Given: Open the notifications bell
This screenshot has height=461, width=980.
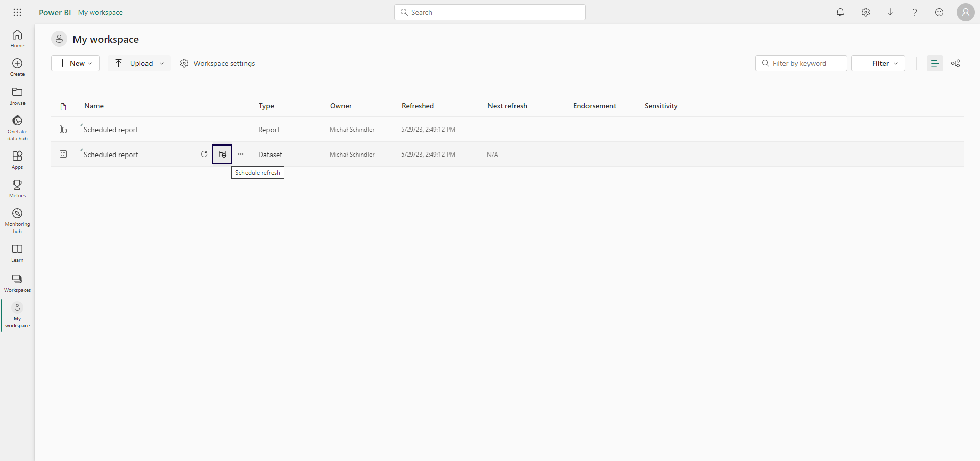Looking at the screenshot, I should (840, 12).
